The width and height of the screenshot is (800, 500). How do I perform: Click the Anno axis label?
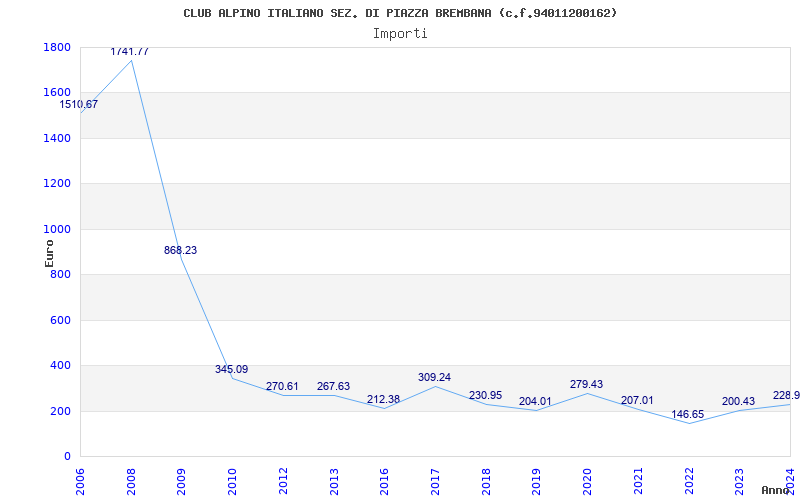(775, 490)
